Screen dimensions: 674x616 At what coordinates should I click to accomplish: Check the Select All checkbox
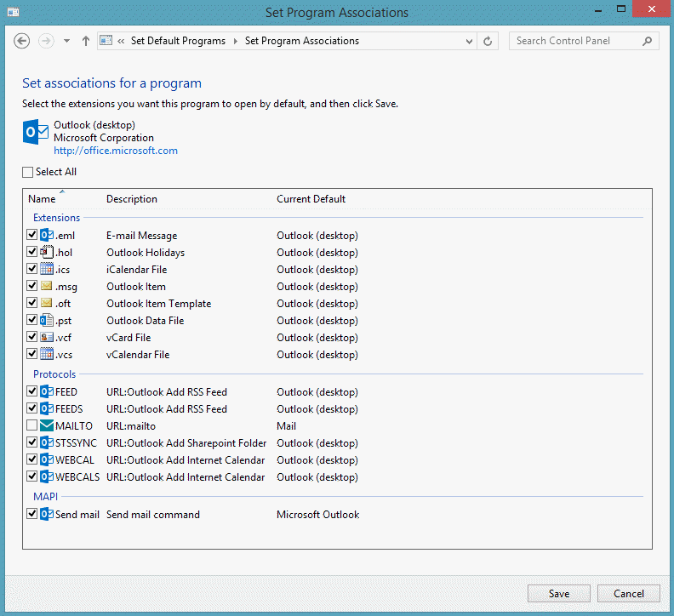point(27,172)
